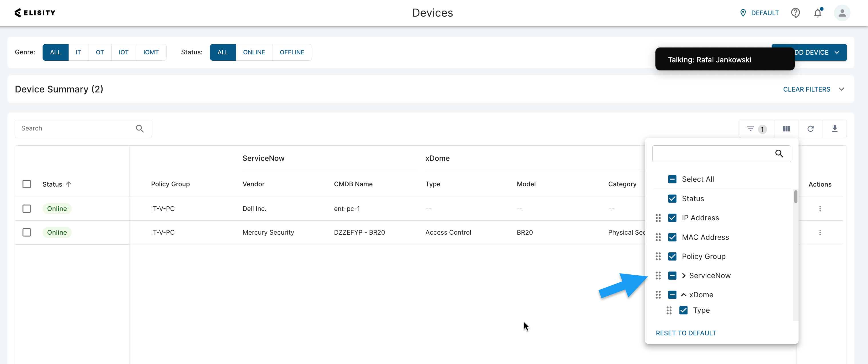Image resolution: width=868 pixels, height=364 pixels.
Task: Collapse the xDome column group
Action: [684, 294]
